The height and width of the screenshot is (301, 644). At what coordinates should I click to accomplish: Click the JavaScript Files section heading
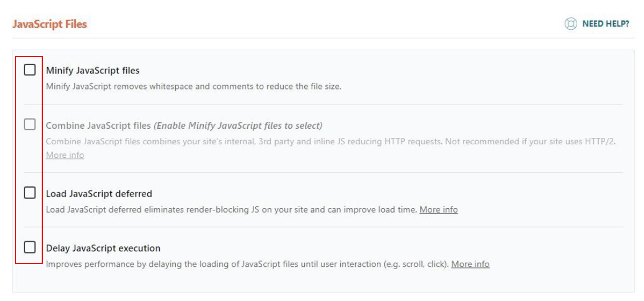pos(50,24)
